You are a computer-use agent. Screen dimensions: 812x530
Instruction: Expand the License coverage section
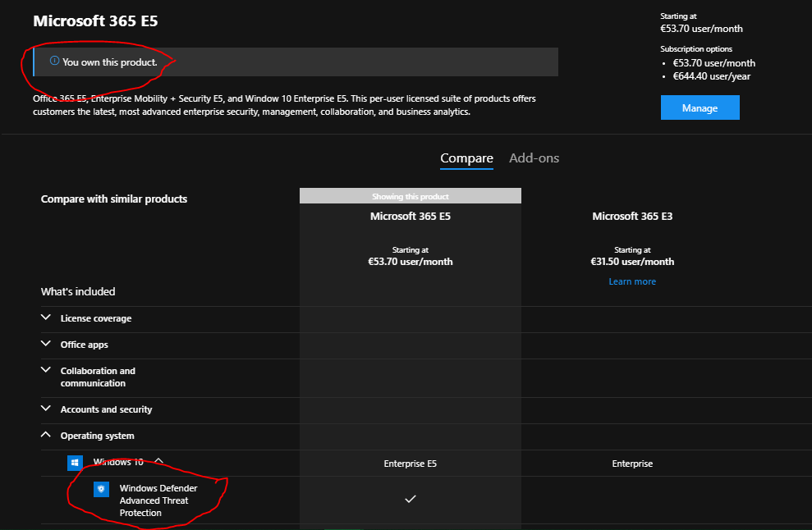tap(47, 318)
